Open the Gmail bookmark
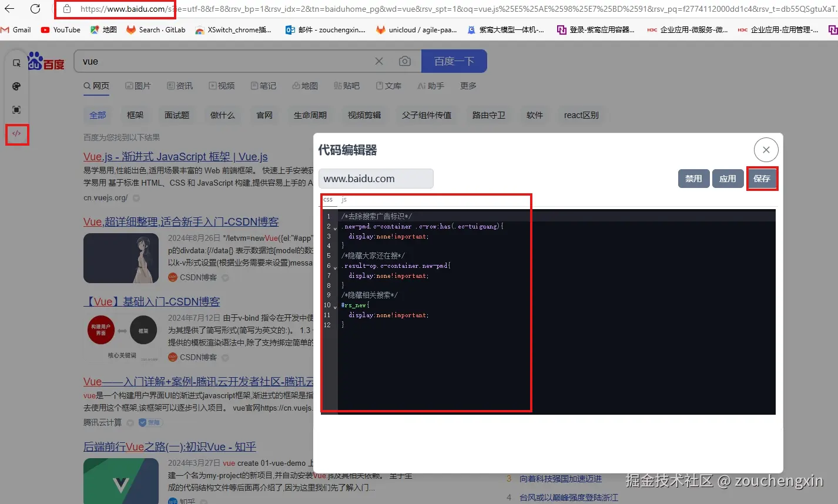Screen dimensions: 838x504 [16, 29]
